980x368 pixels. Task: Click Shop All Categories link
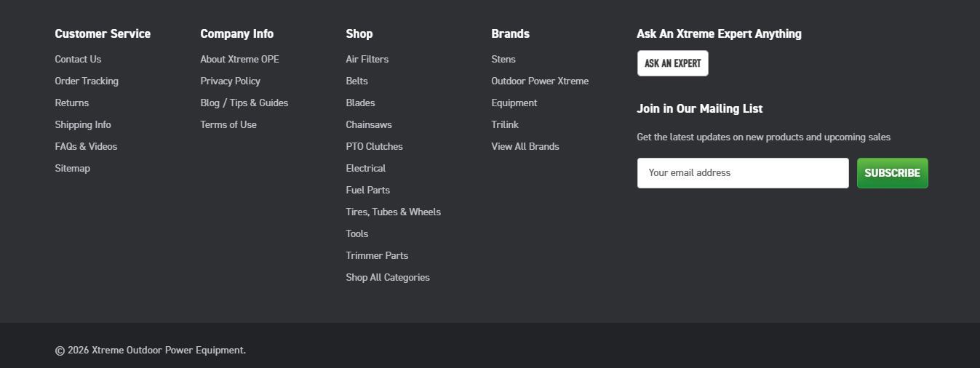pyautogui.click(x=387, y=278)
